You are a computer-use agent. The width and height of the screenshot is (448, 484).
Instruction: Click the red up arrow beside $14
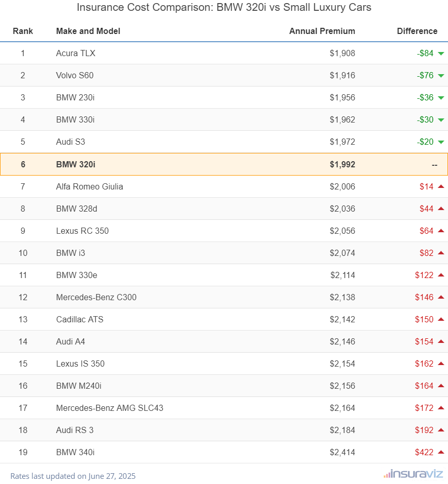pyautogui.click(x=441, y=186)
